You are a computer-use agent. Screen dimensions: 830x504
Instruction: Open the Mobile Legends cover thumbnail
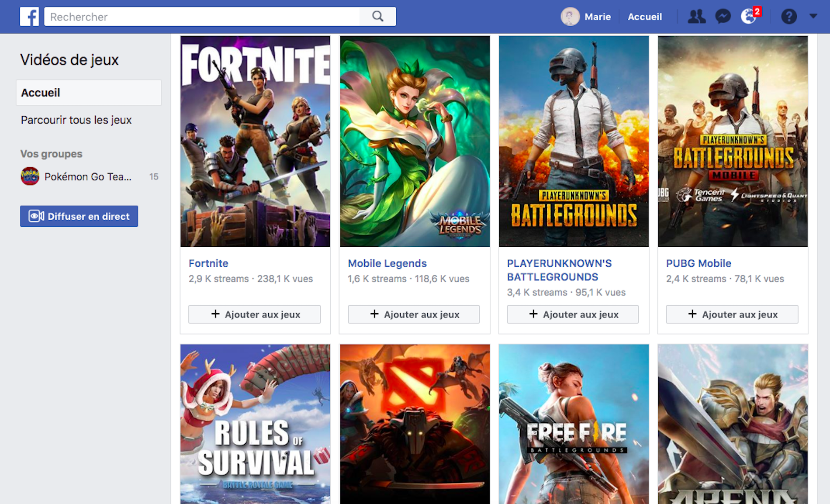point(415,142)
